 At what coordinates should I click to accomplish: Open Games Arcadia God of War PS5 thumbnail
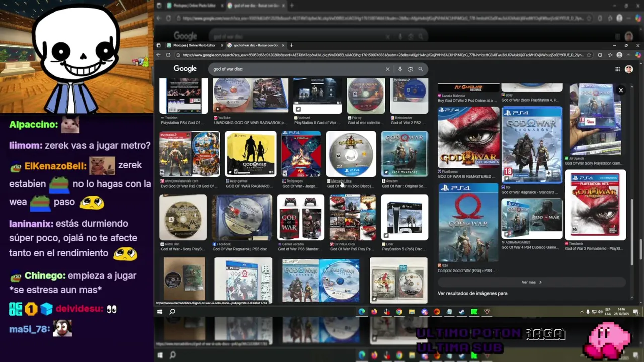point(300,217)
